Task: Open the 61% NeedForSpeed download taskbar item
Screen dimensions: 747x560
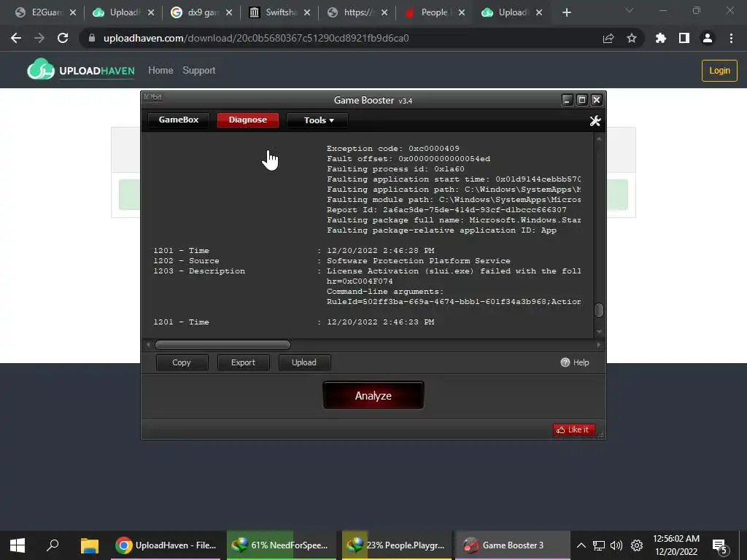Action: pyautogui.click(x=281, y=545)
